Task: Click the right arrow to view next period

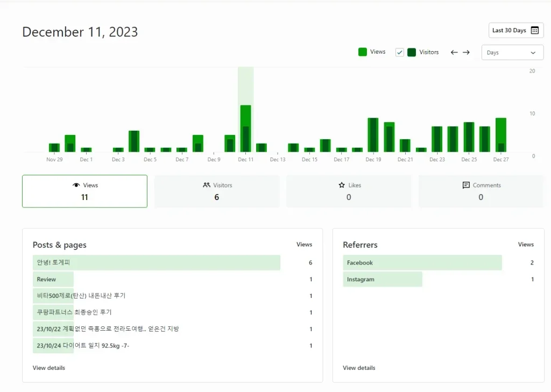Action: tap(466, 53)
